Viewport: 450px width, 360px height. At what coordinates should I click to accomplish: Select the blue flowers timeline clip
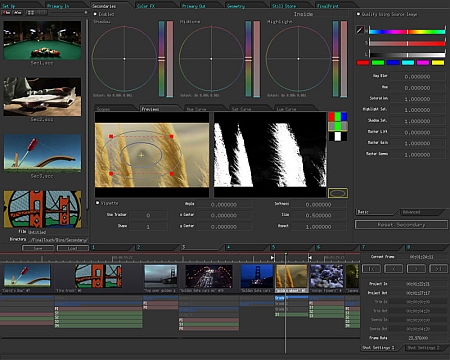[x=326, y=276]
